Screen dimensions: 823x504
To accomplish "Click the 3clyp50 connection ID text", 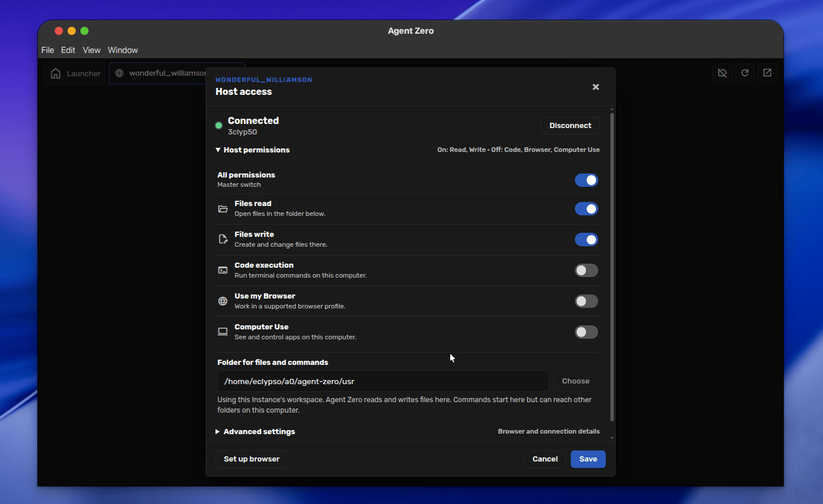I will [x=242, y=132].
